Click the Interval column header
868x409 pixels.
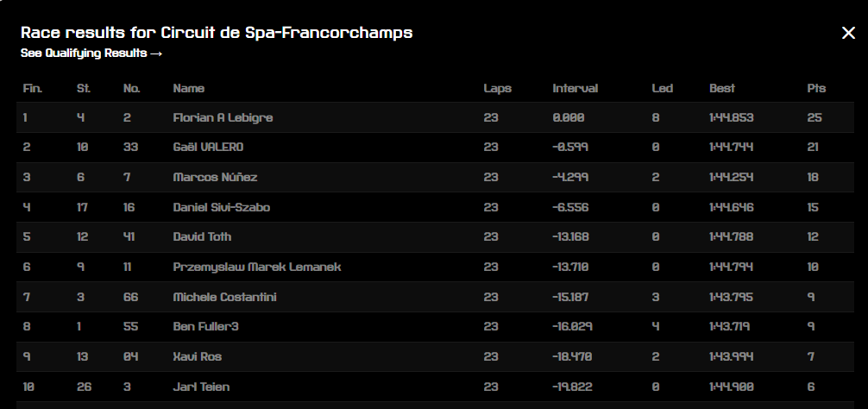point(576,88)
